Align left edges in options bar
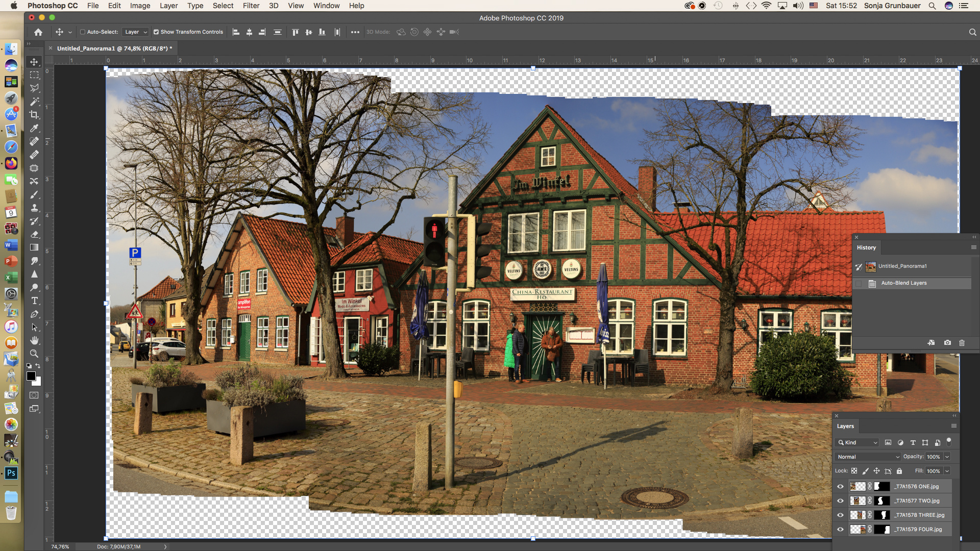Image resolution: width=980 pixels, height=551 pixels. click(236, 32)
